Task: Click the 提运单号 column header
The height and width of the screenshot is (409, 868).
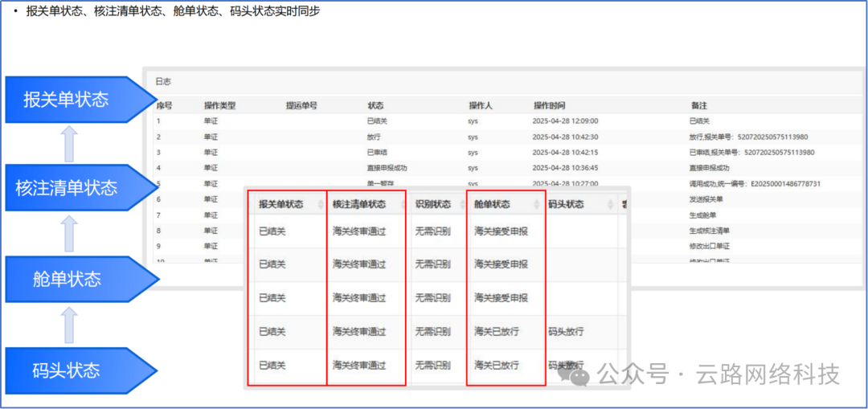Action: point(301,105)
